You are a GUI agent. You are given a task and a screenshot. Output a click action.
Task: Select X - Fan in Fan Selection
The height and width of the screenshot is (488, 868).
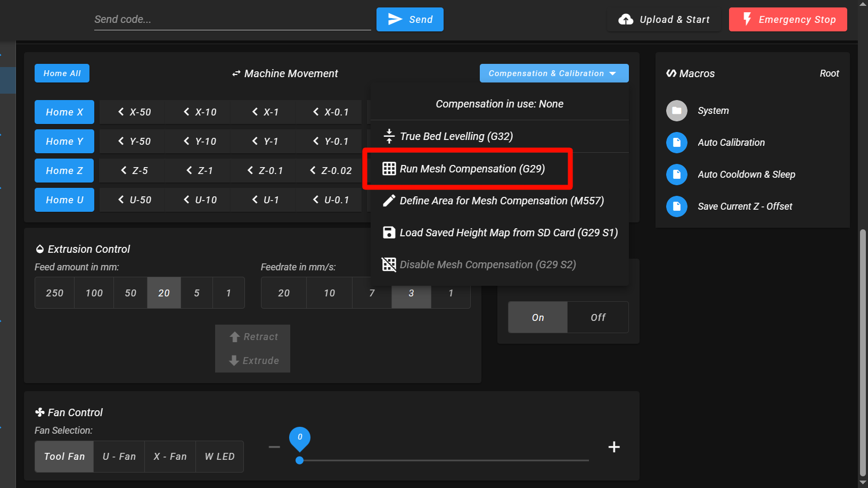(x=170, y=457)
